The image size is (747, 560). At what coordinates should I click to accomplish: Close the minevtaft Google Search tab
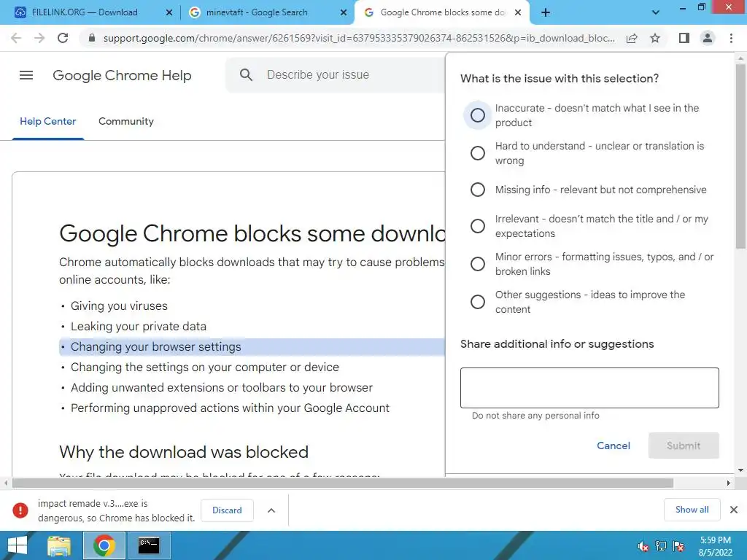(x=344, y=13)
